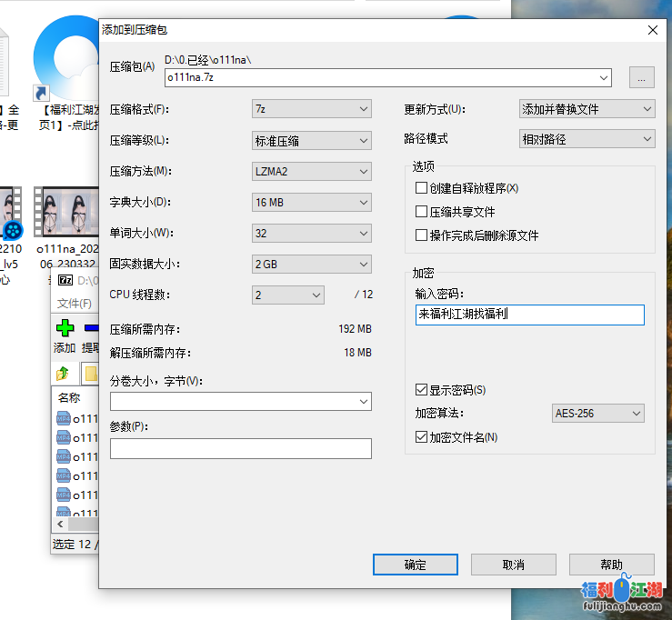The width and height of the screenshot is (672, 620).
Task: Click the up-folder arrow icon
Action: pos(63,373)
